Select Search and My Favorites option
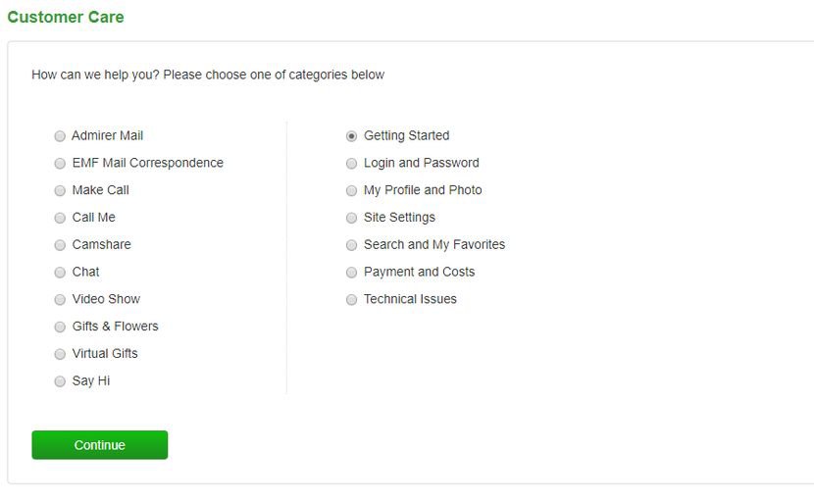The image size is (814, 504). [x=351, y=245]
